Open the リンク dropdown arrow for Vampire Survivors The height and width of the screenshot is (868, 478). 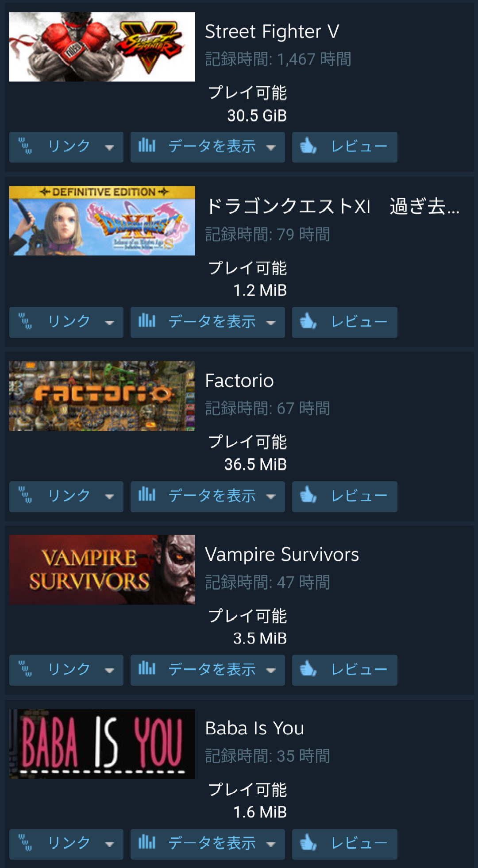(109, 670)
